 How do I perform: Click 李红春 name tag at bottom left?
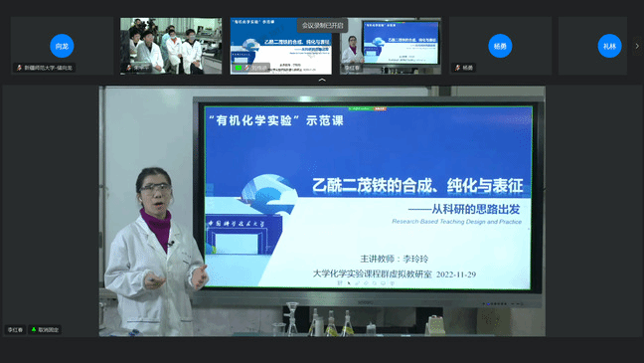[15, 330]
